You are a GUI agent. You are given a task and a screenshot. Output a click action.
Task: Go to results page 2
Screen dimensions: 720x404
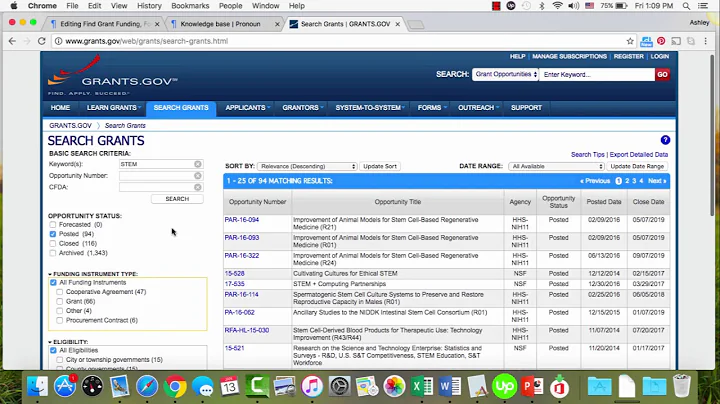pos(627,181)
